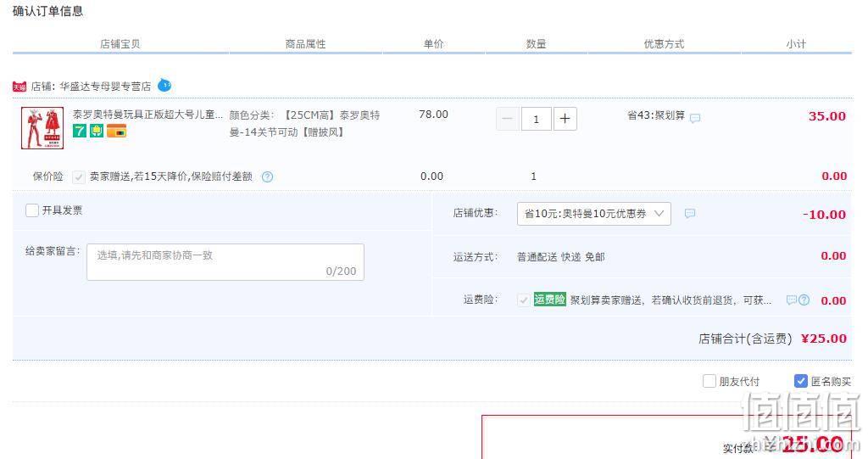868x459 pixels.
Task: Enable the 朋友代付 checkbox
Action: tap(709, 381)
